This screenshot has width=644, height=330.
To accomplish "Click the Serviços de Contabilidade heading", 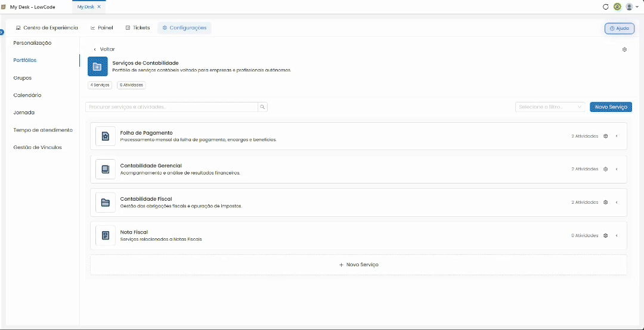I will point(145,63).
